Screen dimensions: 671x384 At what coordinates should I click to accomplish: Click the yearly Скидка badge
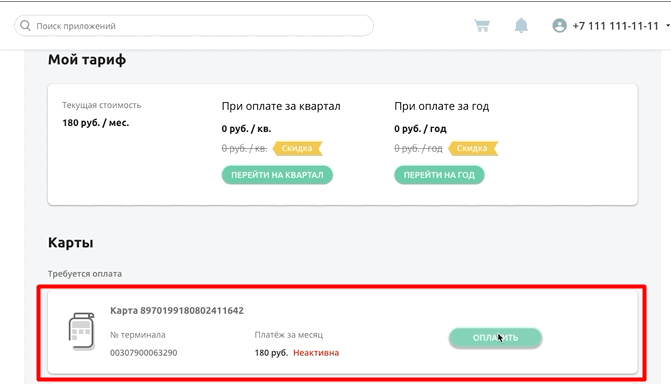pos(472,148)
